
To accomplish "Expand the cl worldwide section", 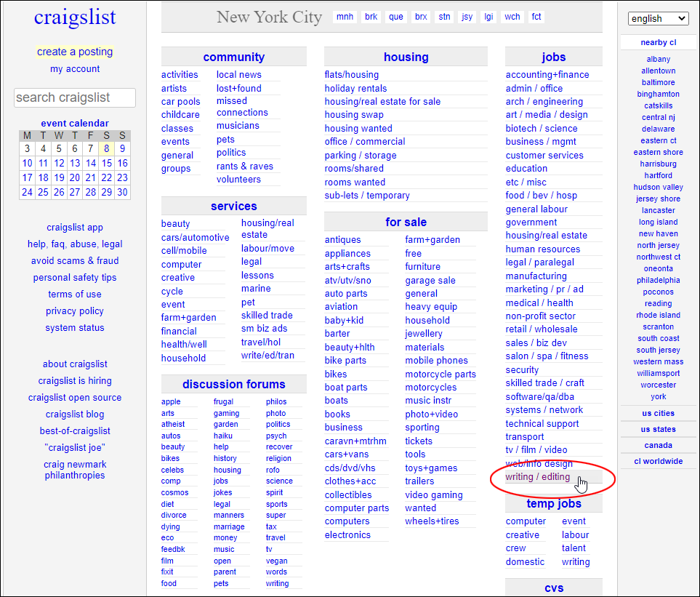I will (x=658, y=461).
